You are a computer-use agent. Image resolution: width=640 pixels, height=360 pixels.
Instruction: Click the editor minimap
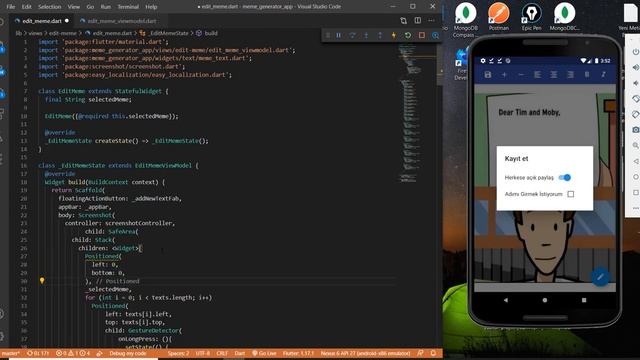416,114
